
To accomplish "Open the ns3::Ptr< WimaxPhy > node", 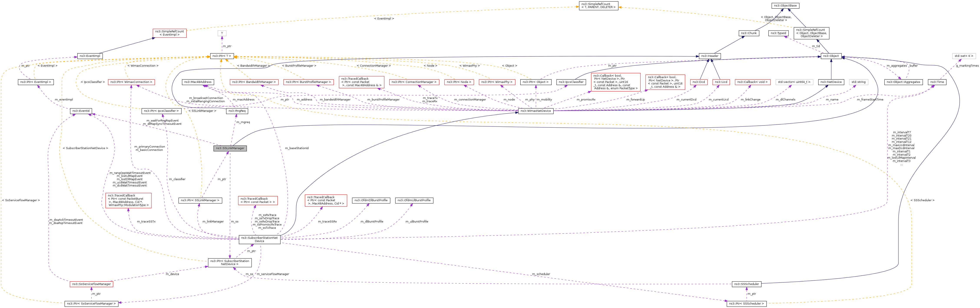I will pyautogui.click(x=497, y=82).
